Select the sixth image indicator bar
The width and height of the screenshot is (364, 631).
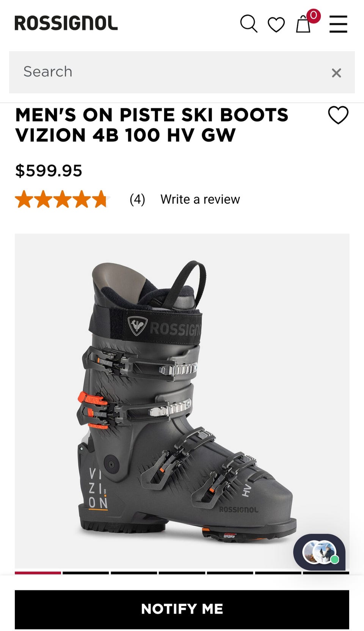[278, 573]
